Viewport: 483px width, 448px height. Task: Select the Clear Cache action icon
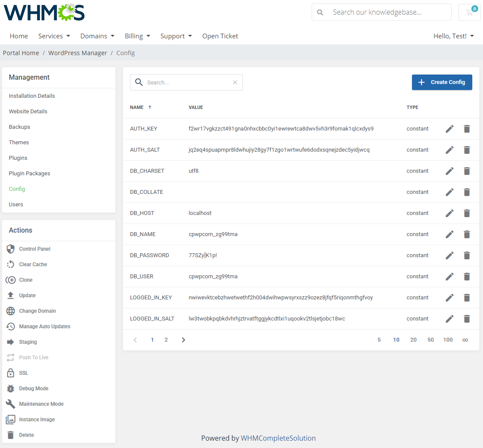point(10,264)
